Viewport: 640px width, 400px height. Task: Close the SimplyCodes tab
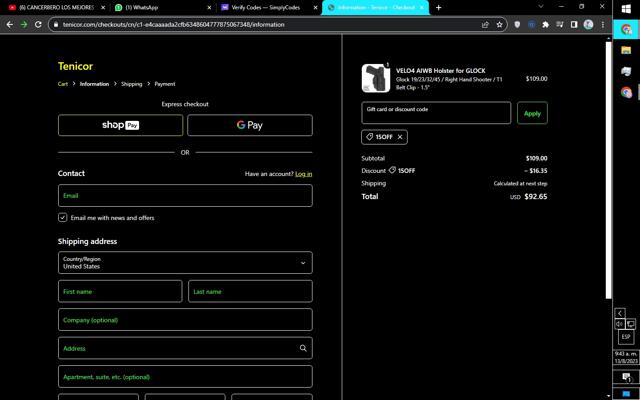click(x=316, y=7)
